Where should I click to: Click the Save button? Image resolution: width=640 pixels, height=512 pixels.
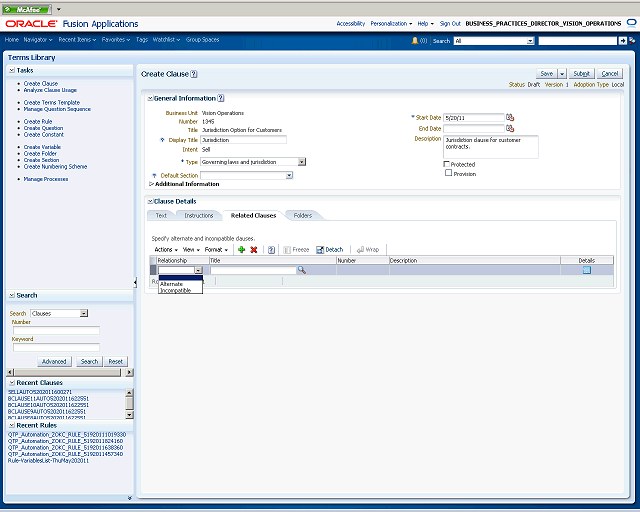point(547,73)
